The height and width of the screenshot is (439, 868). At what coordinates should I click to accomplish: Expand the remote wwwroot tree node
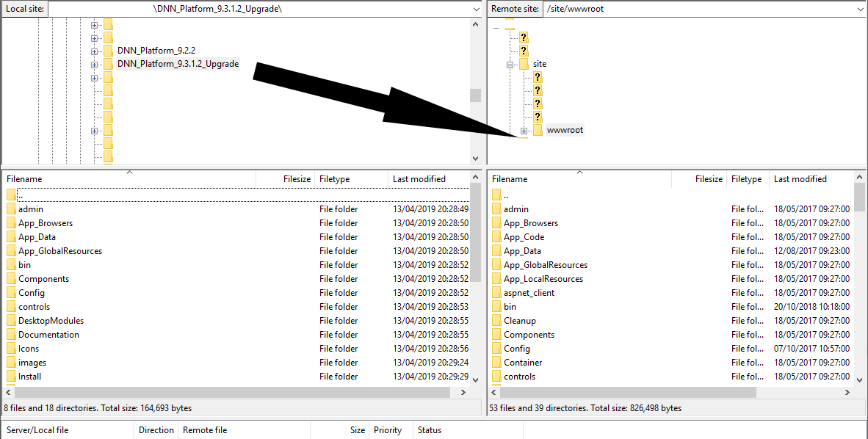tap(524, 131)
